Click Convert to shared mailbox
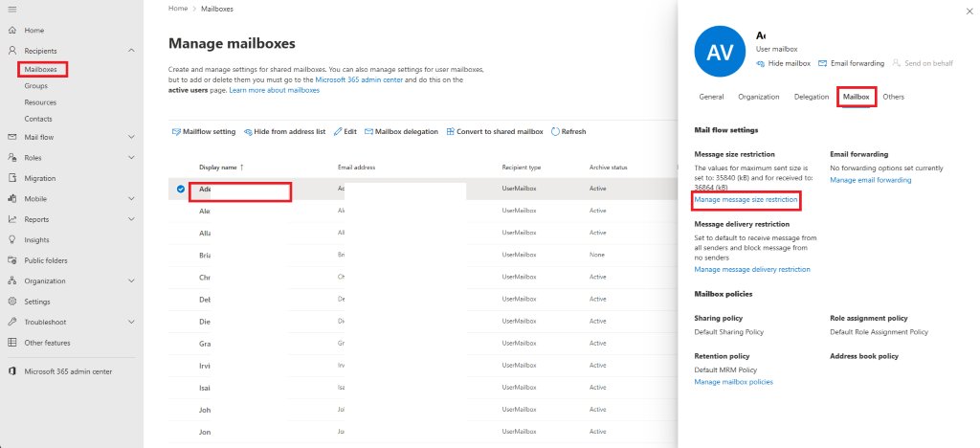 click(495, 132)
